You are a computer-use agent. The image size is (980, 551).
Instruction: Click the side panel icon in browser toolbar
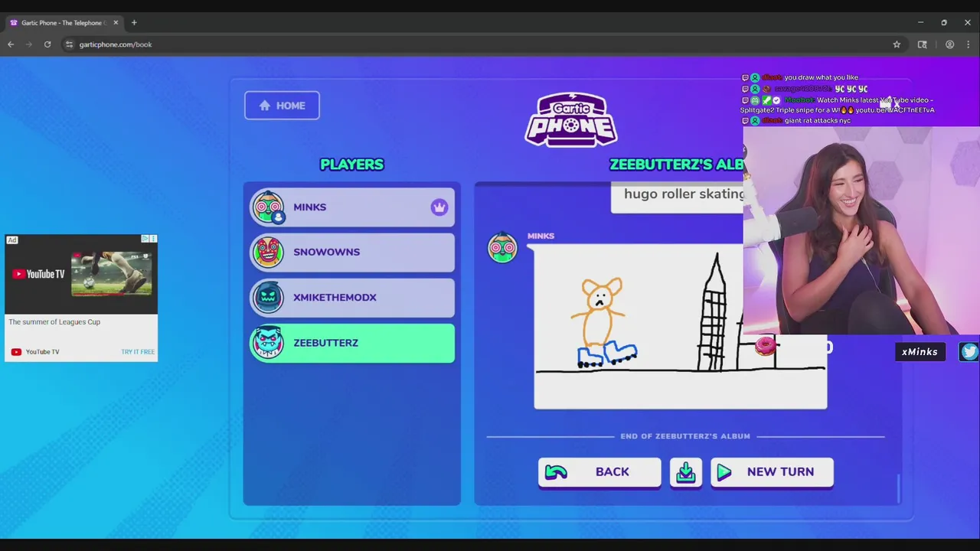[922, 44]
